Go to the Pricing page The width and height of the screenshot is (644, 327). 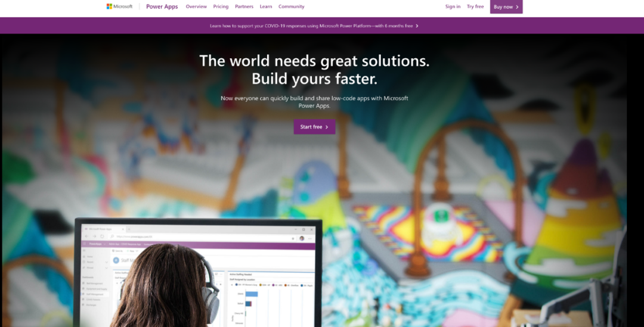221,7
